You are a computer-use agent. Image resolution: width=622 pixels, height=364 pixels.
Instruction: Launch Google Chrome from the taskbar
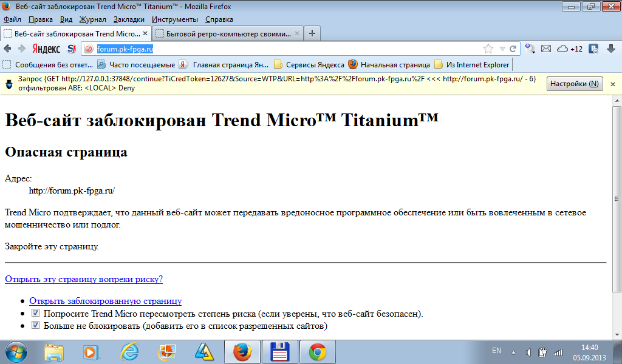click(317, 351)
